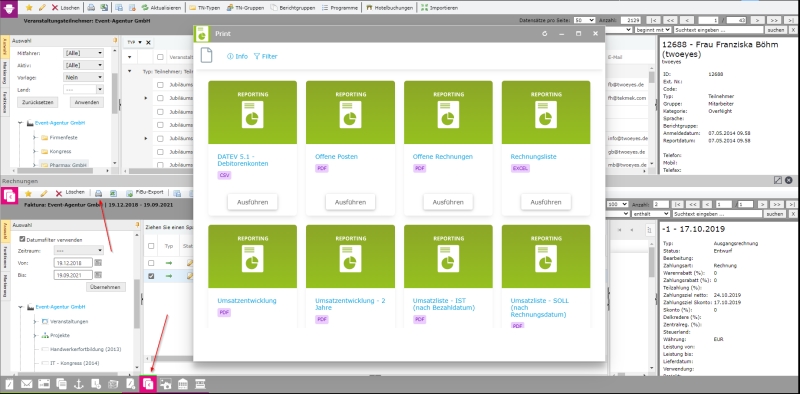Open Berichtgruppen from the toolbar
800x394 pixels.
pyautogui.click(x=292, y=8)
